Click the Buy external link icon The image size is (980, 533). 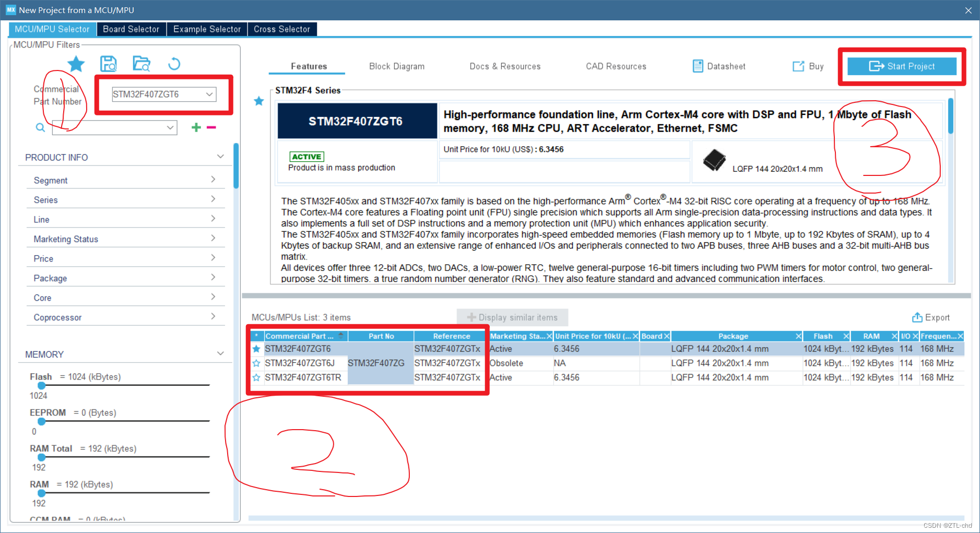pyautogui.click(x=798, y=66)
